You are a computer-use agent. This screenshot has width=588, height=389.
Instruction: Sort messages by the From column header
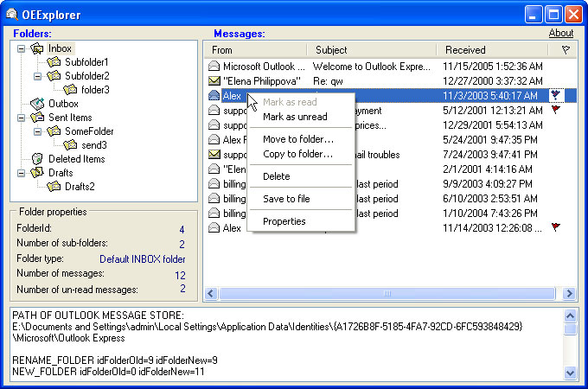[x=255, y=50]
